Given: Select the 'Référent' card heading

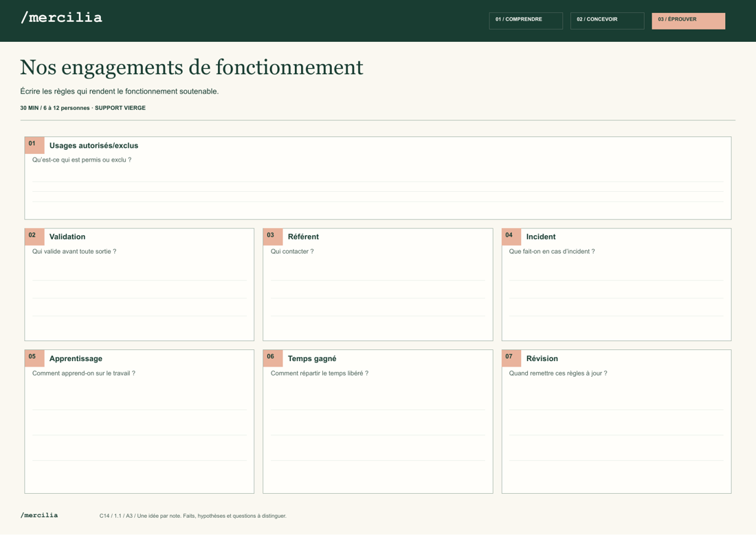Looking at the screenshot, I should point(303,237).
